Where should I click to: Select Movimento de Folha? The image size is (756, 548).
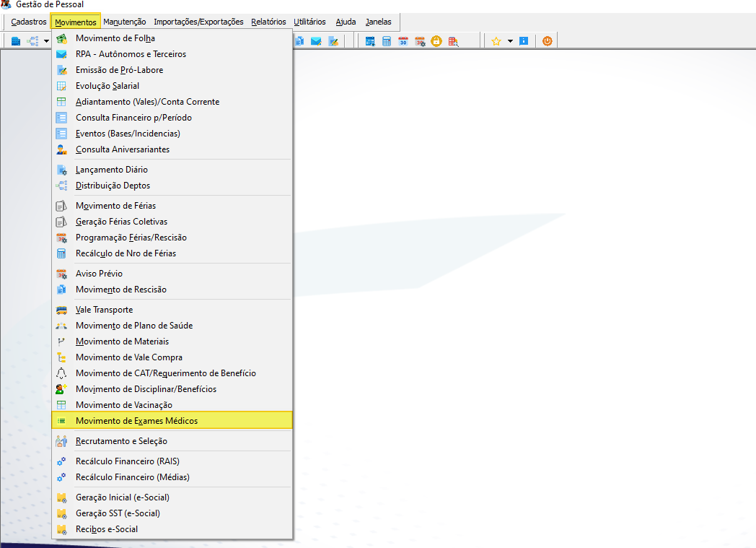click(x=172, y=38)
